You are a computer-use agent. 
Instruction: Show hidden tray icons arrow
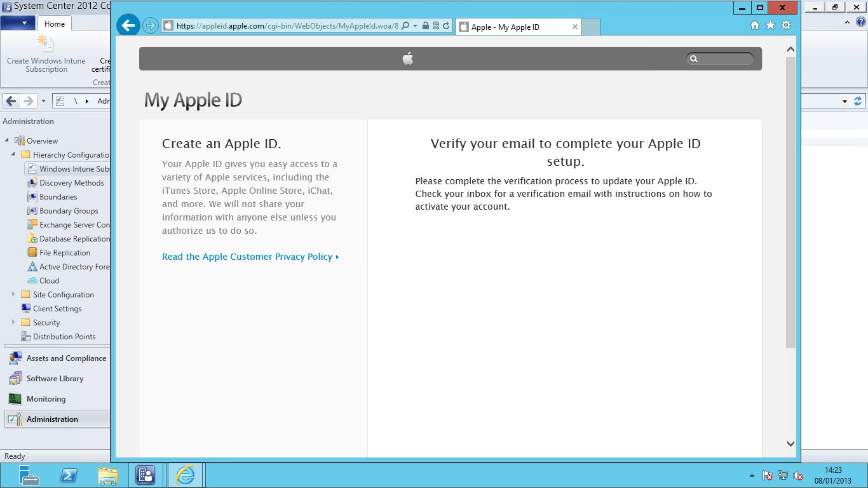pos(753,475)
